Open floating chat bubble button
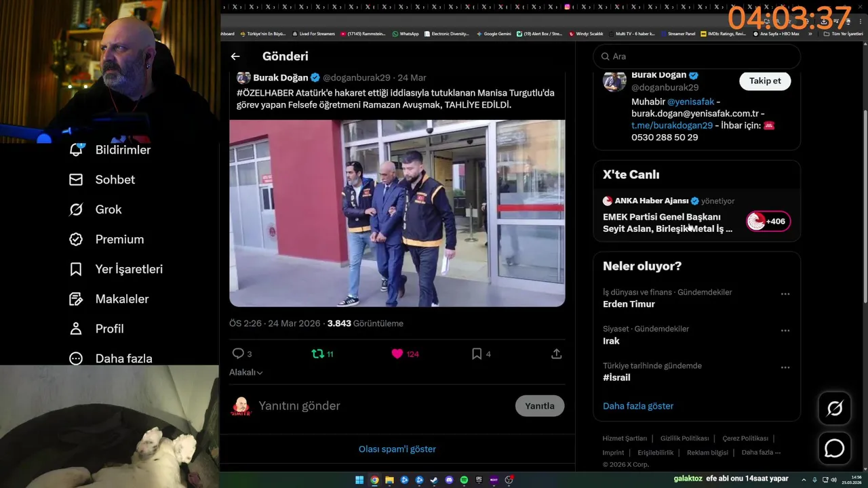 pyautogui.click(x=835, y=449)
